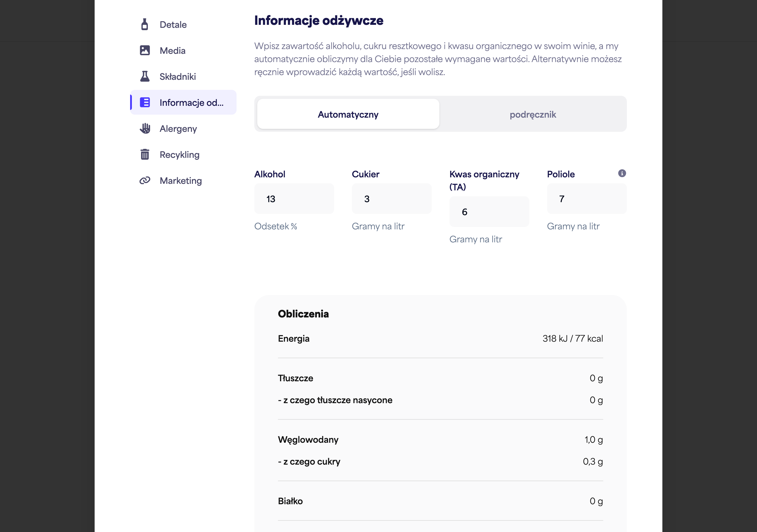
Task: Click the '- z czego cukry' value 0,3 g
Action: pos(593,461)
